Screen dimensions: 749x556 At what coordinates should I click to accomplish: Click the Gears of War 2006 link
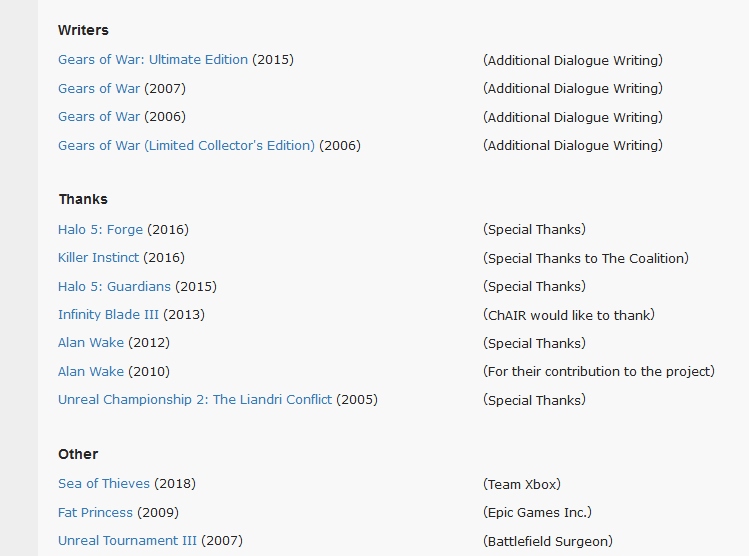pyautogui.click(x=99, y=117)
